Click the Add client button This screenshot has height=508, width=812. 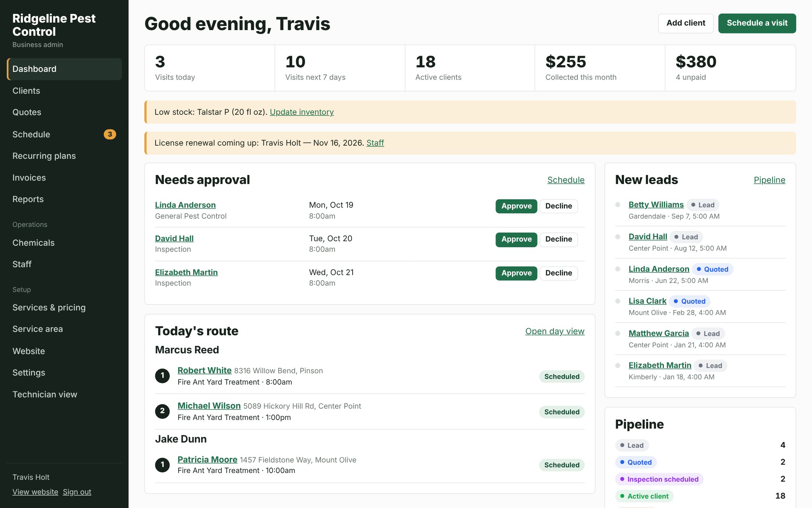tap(686, 23)
